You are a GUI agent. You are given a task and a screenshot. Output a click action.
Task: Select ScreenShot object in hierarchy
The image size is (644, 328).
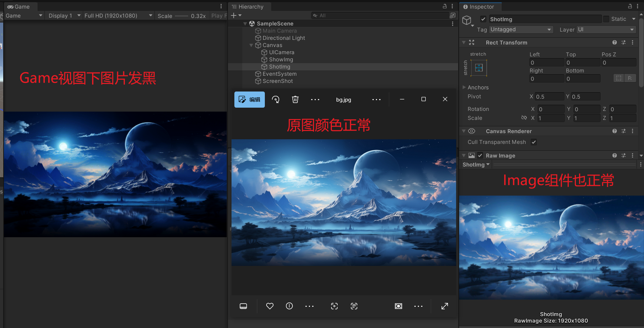click(277, 81)
